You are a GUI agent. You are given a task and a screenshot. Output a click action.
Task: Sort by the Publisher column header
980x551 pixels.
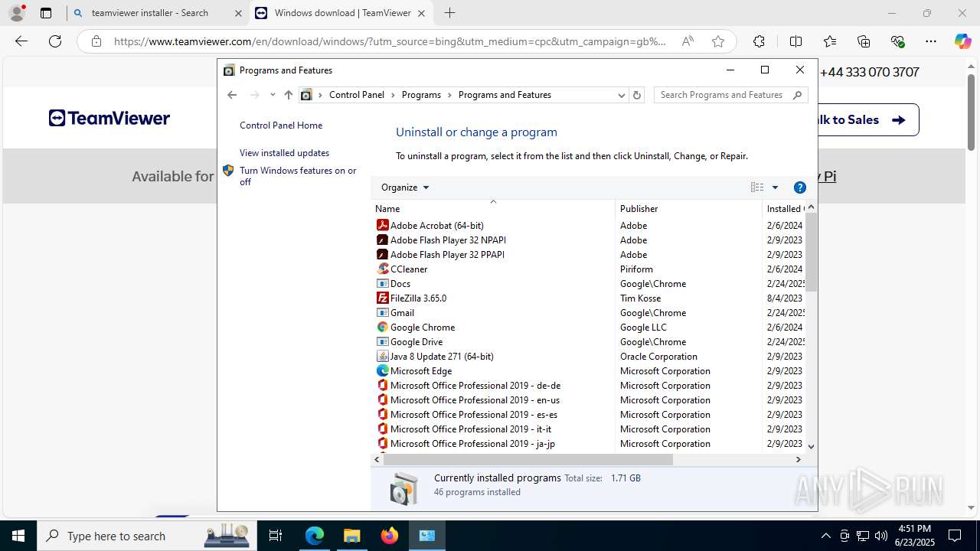688,208
